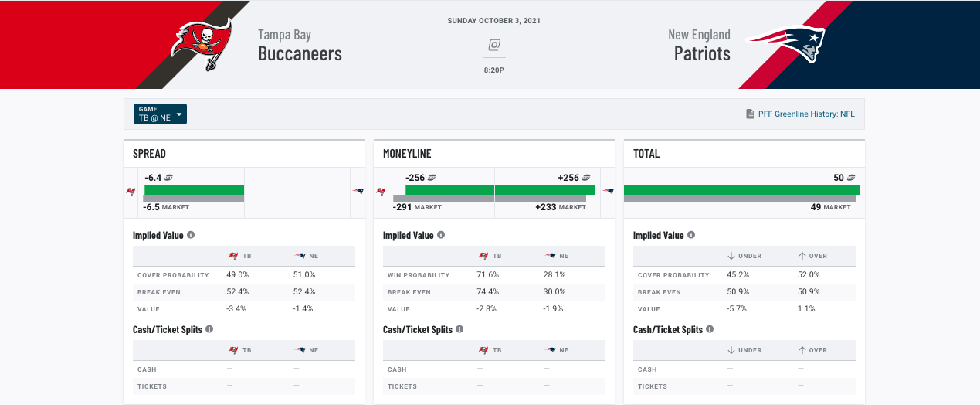Click Spread Implied Value info icon
Image resolution: width=980 pixels, height=405 pixels.
click(191, 235)
